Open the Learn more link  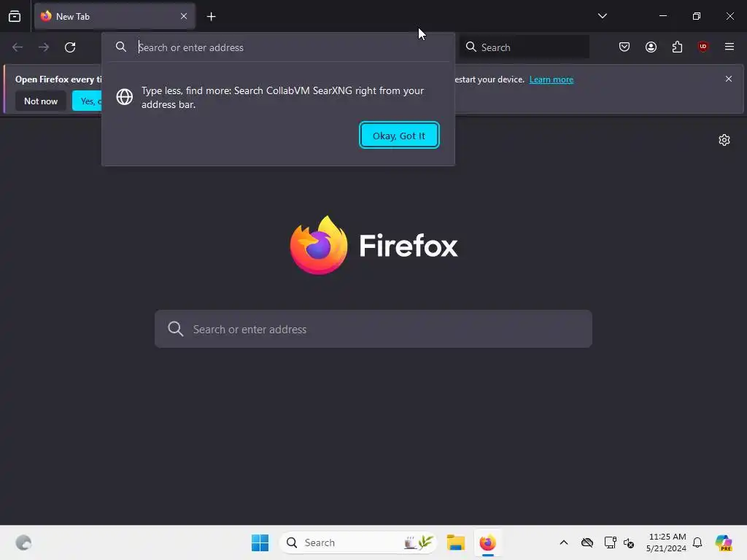click(x=551, y=79)
